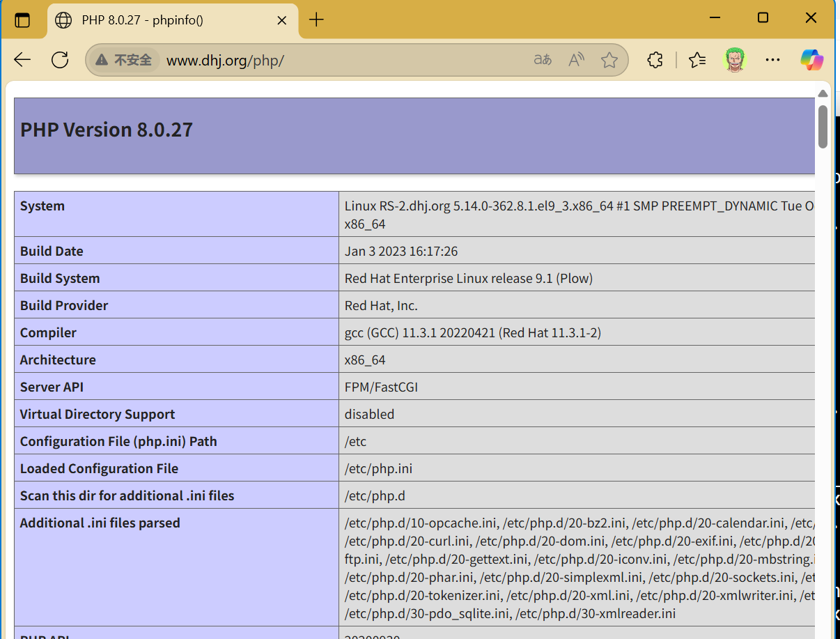Click the disabled value cell

pyautogui.click(x=369, y=414)
